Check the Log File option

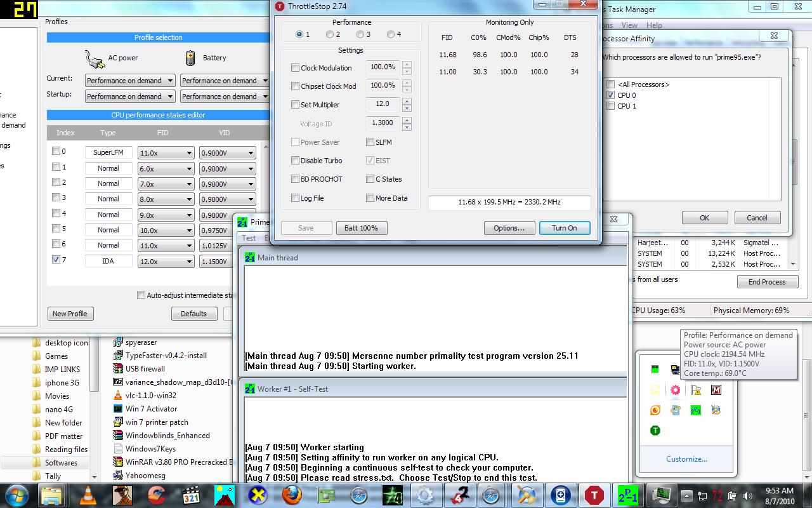(295, 198)
